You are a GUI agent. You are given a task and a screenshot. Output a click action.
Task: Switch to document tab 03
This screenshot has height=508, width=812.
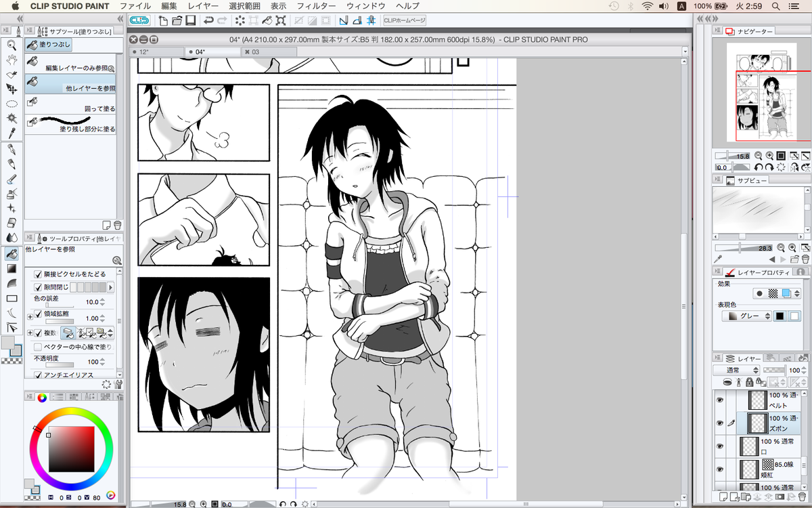[268, 51]
